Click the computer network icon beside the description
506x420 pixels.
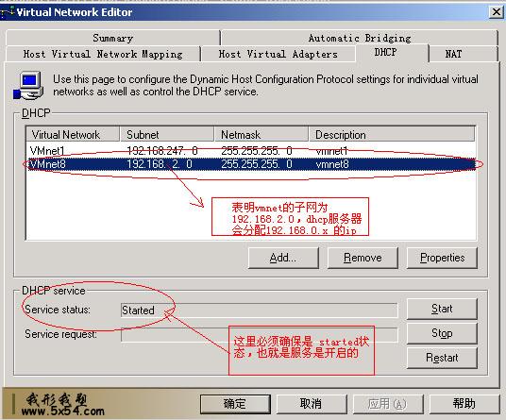point(28,86)
